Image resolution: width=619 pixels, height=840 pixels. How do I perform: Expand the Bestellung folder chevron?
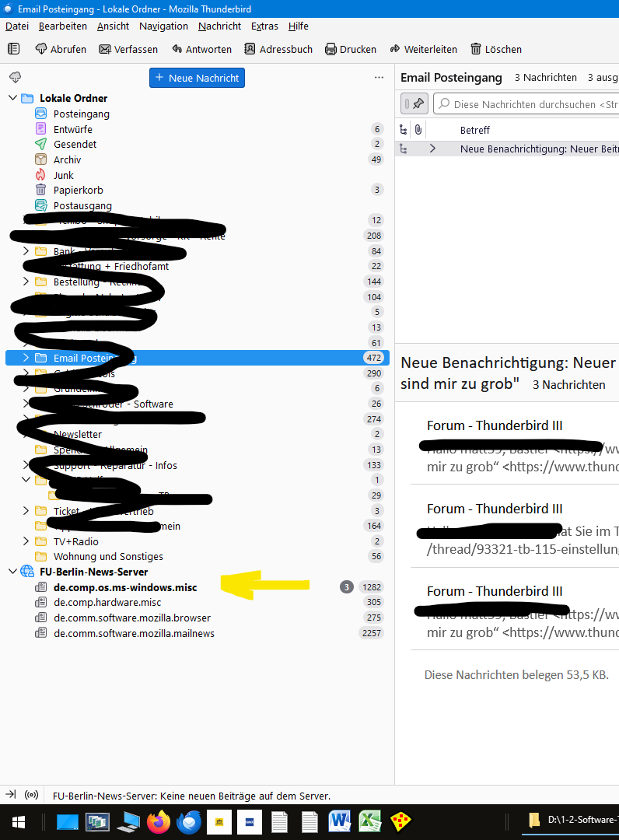[x=26, y=282]
